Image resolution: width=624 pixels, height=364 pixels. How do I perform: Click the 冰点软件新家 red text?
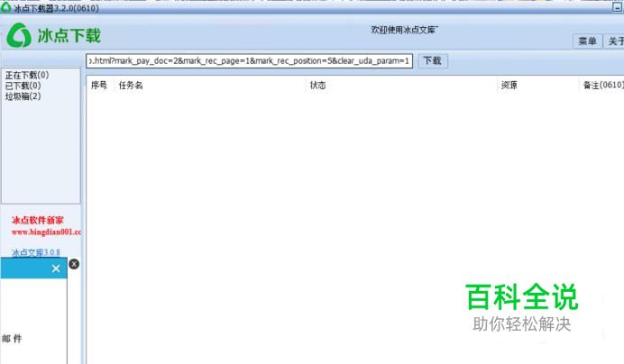pos(37,220)
